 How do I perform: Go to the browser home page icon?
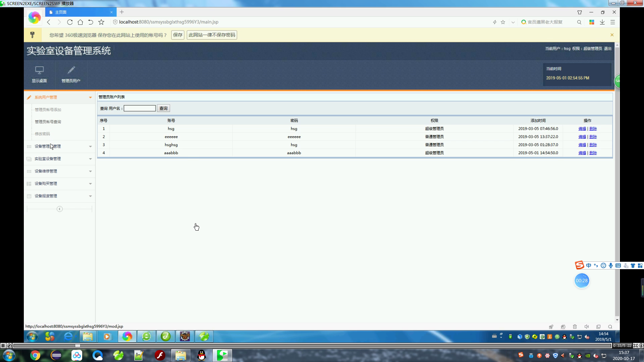(x=80, y=22)
